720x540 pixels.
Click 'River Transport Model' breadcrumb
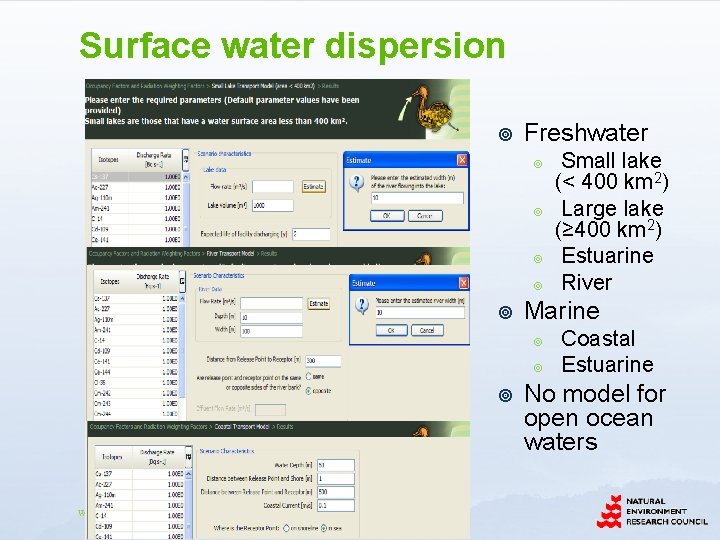230,253
